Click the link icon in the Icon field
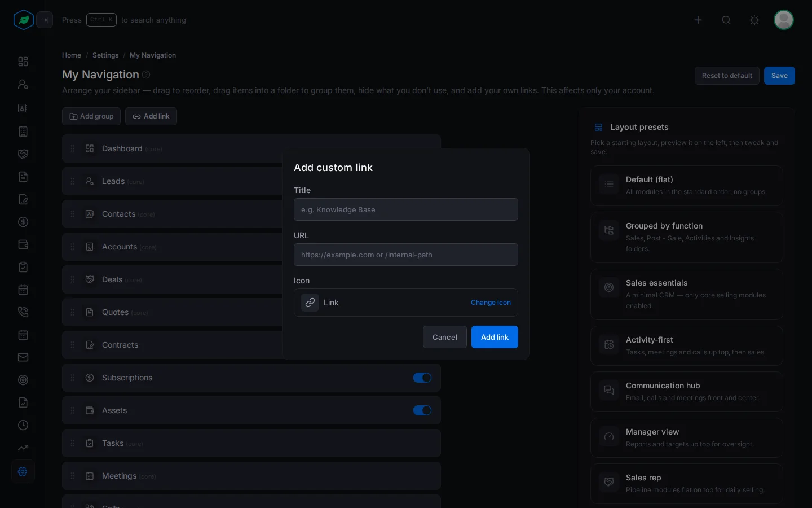The image size is (812, 508). point(310,303)
